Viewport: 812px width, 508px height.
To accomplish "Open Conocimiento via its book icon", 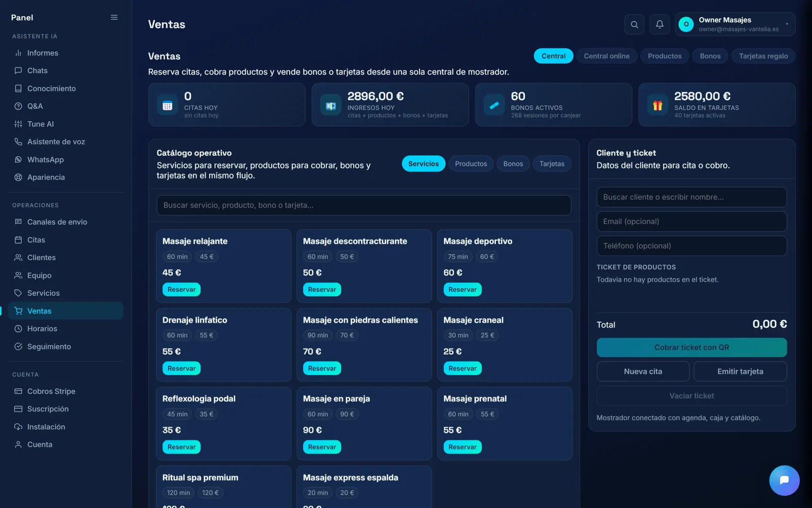I will [x=18, y=88].
